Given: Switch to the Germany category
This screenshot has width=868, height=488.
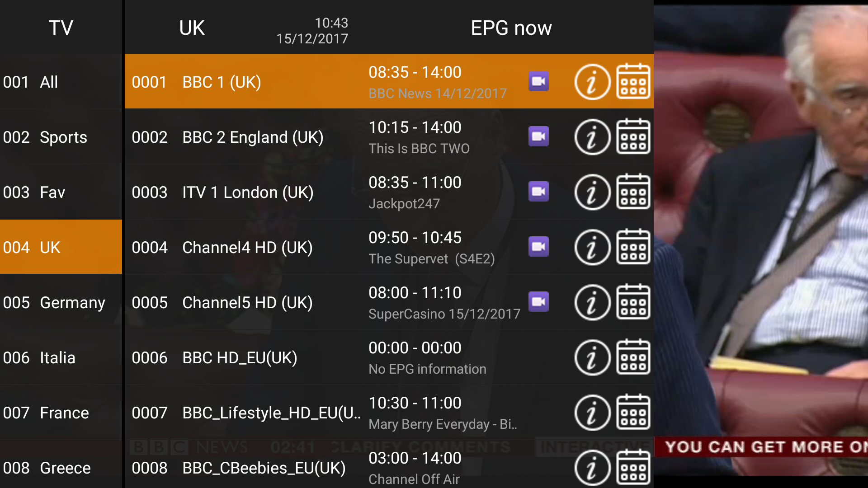Looking at the screenshot, I should pos(61,302).
